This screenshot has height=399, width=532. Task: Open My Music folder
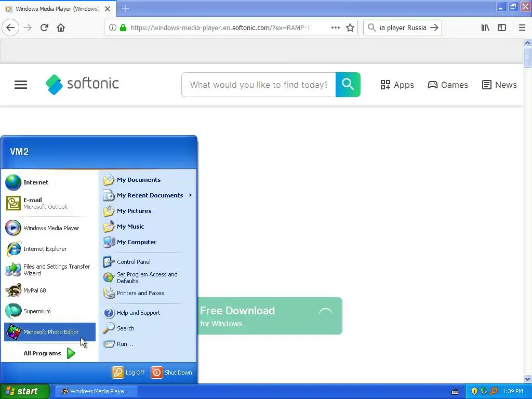[x=148, y=227]
